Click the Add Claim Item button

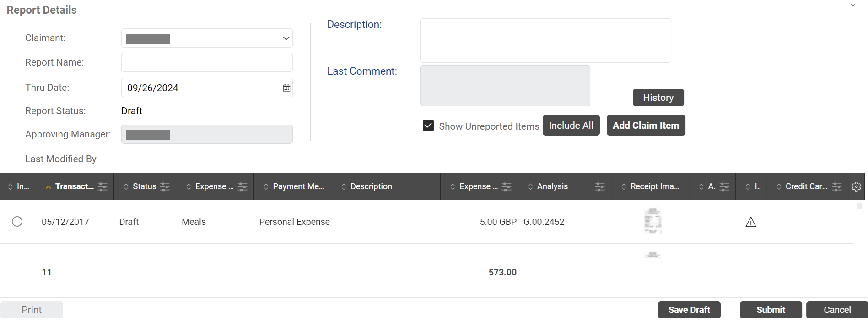coord(646,126)
